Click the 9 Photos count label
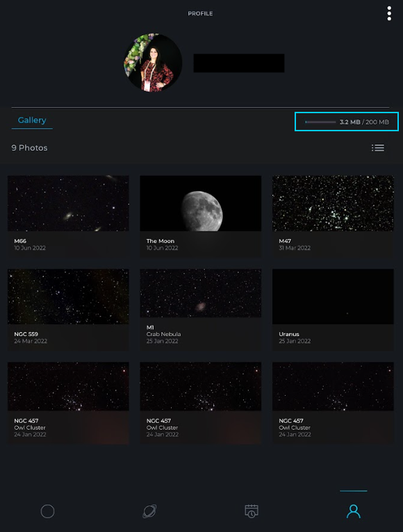This screenshot has width=403, height=532. pos(30,148)
